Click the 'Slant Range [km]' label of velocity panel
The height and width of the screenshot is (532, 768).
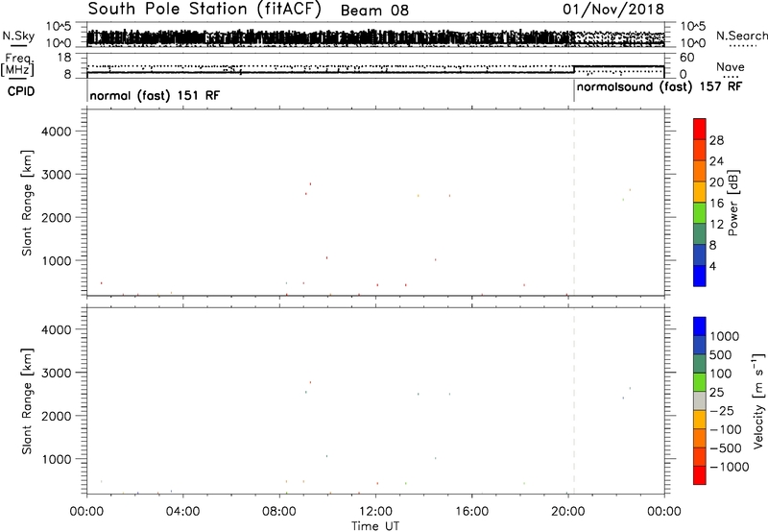pos(28,401)
